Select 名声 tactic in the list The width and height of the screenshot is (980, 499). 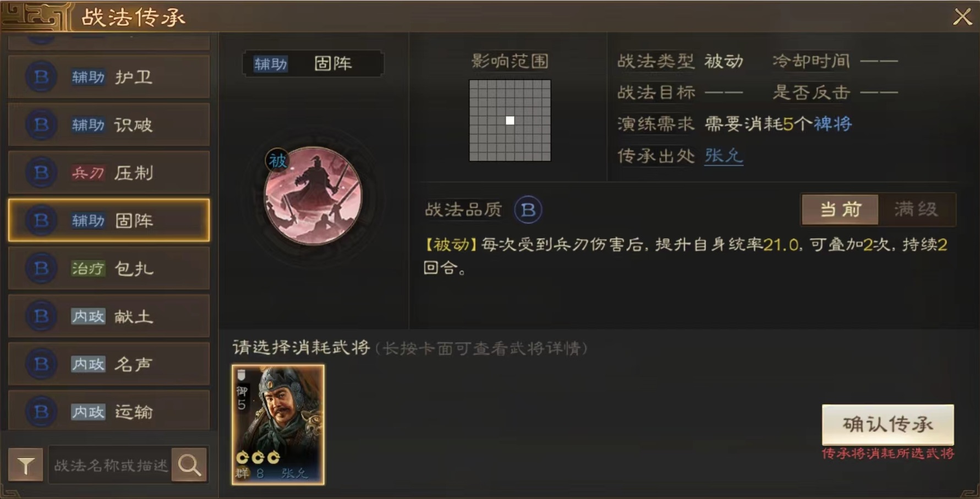click(x=109, y=364)
